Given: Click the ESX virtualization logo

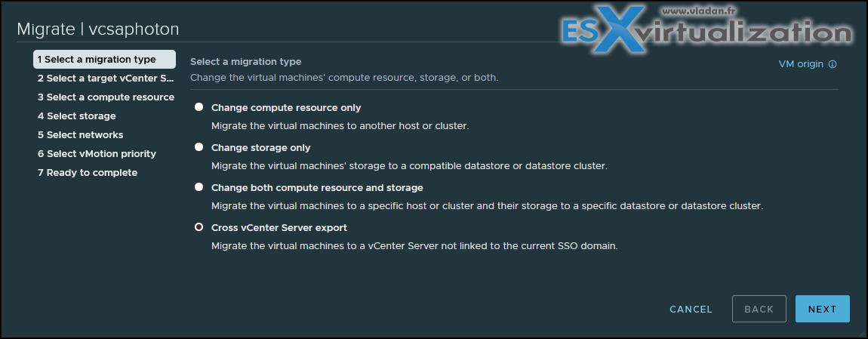Looking at the screenshot, I should point(706,30).
